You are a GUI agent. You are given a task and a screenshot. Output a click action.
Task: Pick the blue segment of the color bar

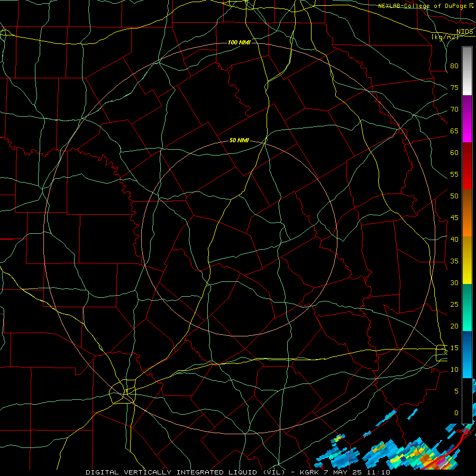tap(467, 354)
